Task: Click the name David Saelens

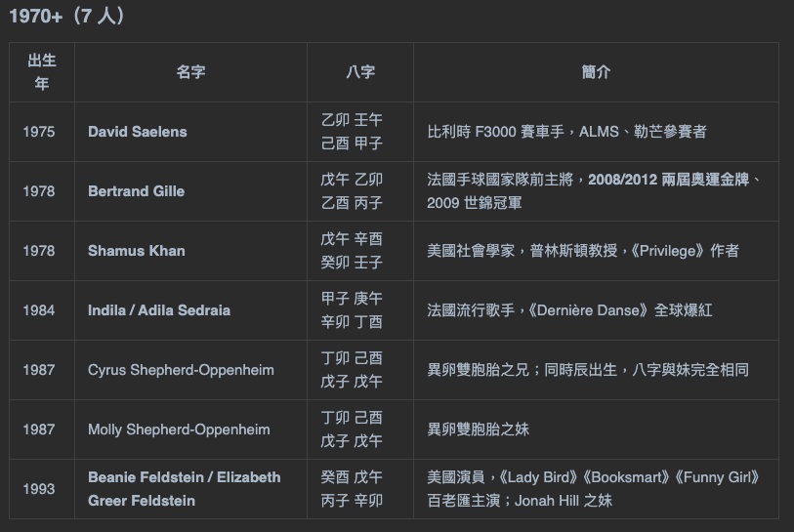Action: [137, 132]
